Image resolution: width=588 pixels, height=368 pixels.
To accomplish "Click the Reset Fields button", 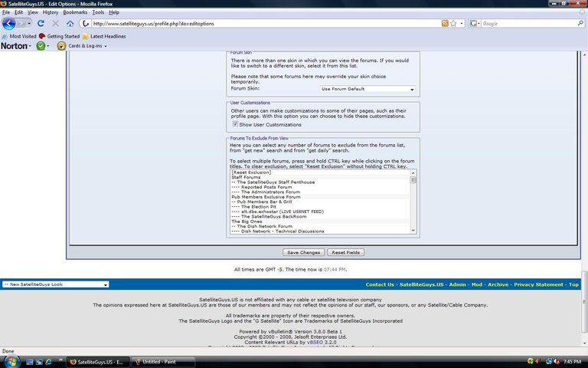I will [x=345, y=252].
